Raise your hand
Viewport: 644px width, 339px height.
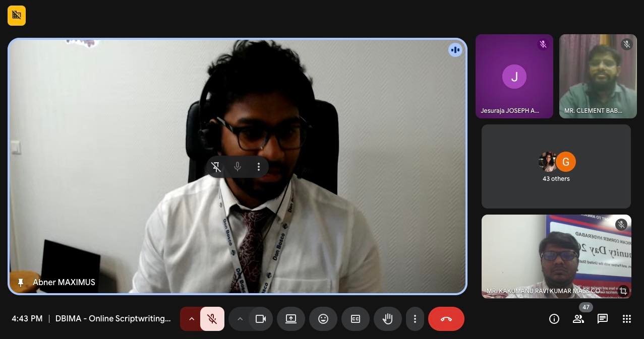tap(388, 319)
